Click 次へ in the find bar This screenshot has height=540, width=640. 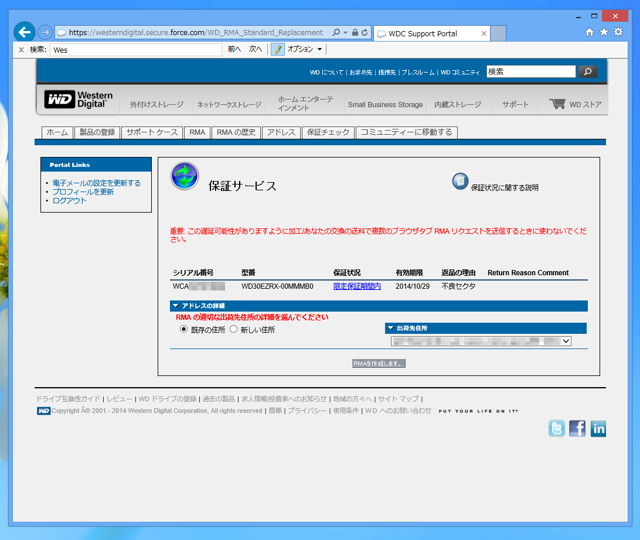coord(256,49)
